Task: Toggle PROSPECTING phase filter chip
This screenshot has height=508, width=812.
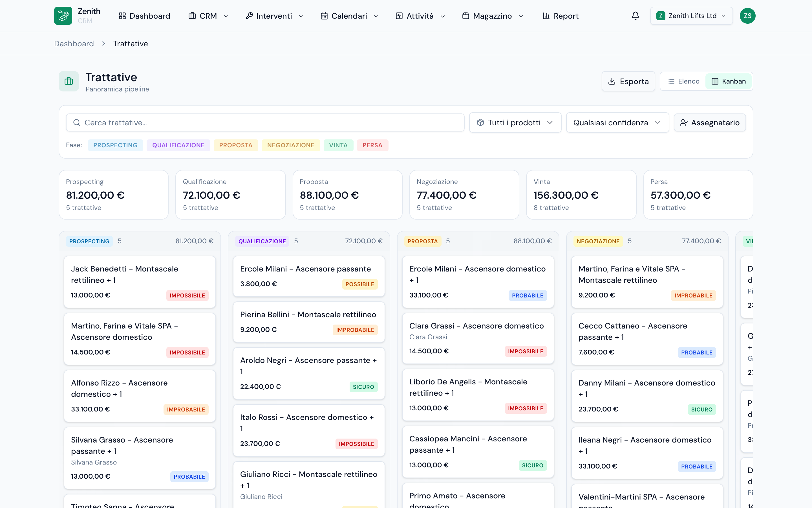Action: pos(115,145)
